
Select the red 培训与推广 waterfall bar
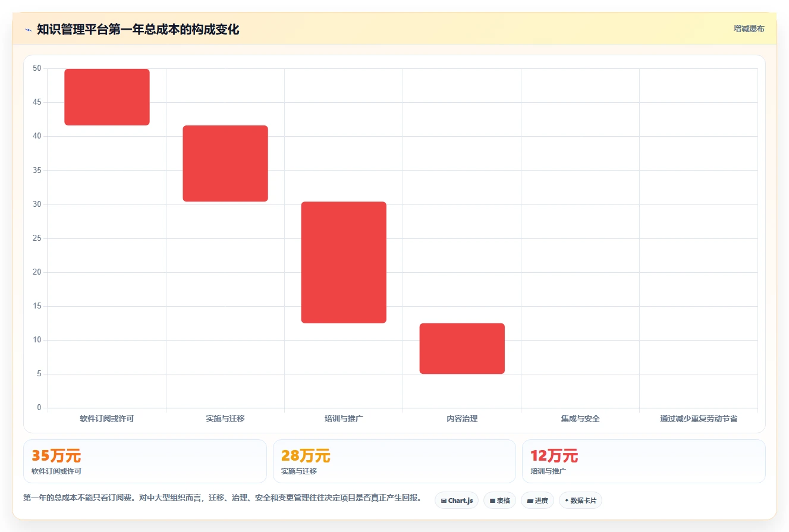point(344,262)
